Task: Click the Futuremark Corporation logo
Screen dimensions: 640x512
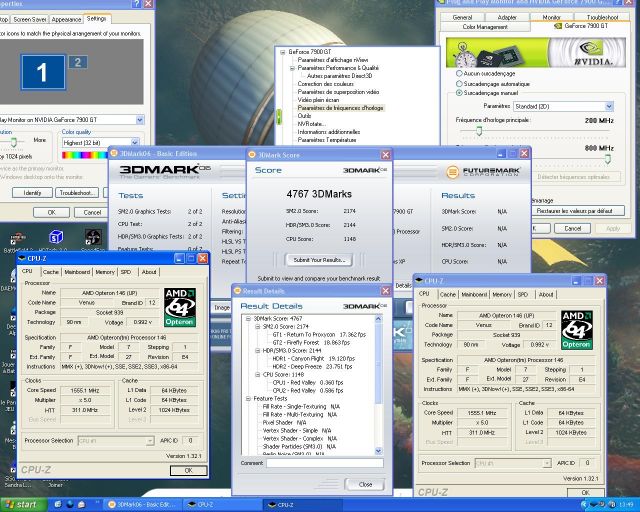Action: tap(483, 172)
